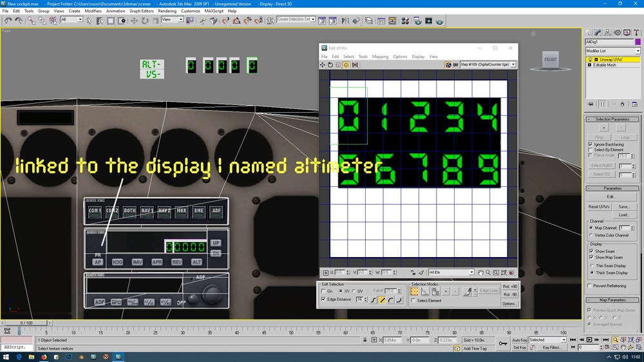The width and height of the screenshot is (644, 362).
Task: Click the Zoom magnifier in Edit UVWs
Action: (488, 272)
